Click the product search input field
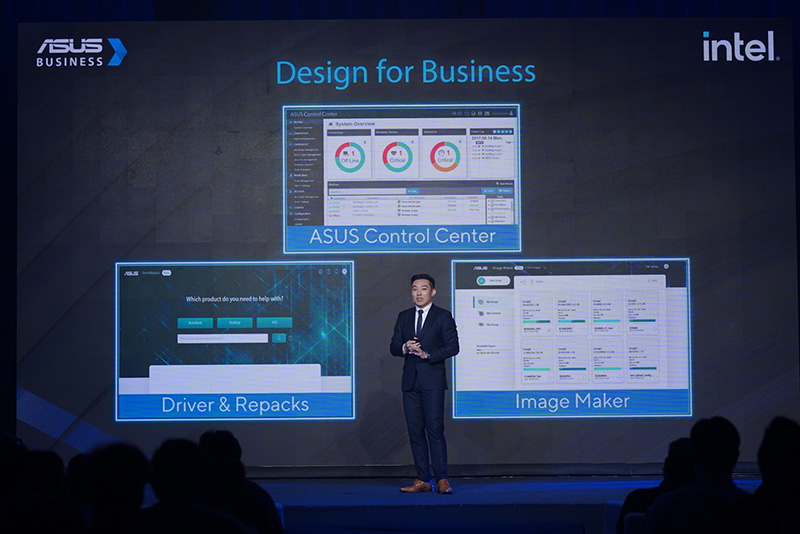This screenshot has height=534, width=800. click(222, 338)
